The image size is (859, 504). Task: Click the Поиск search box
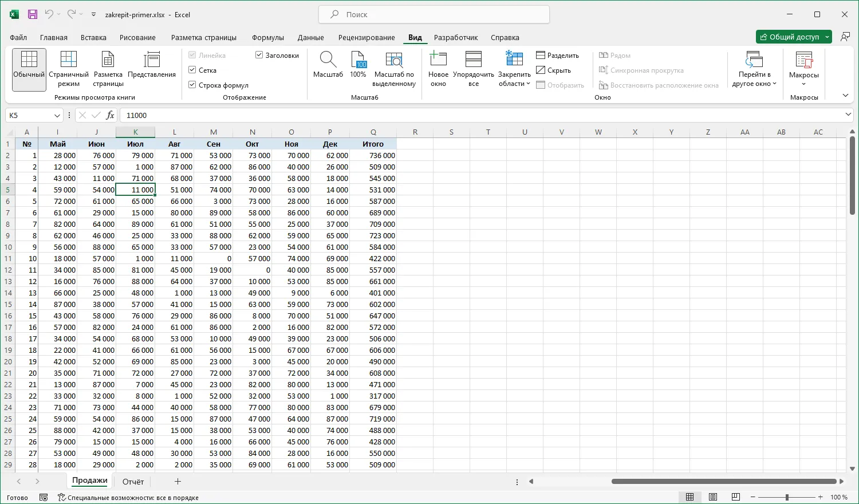pyautogui.click(x=434, y=14)
